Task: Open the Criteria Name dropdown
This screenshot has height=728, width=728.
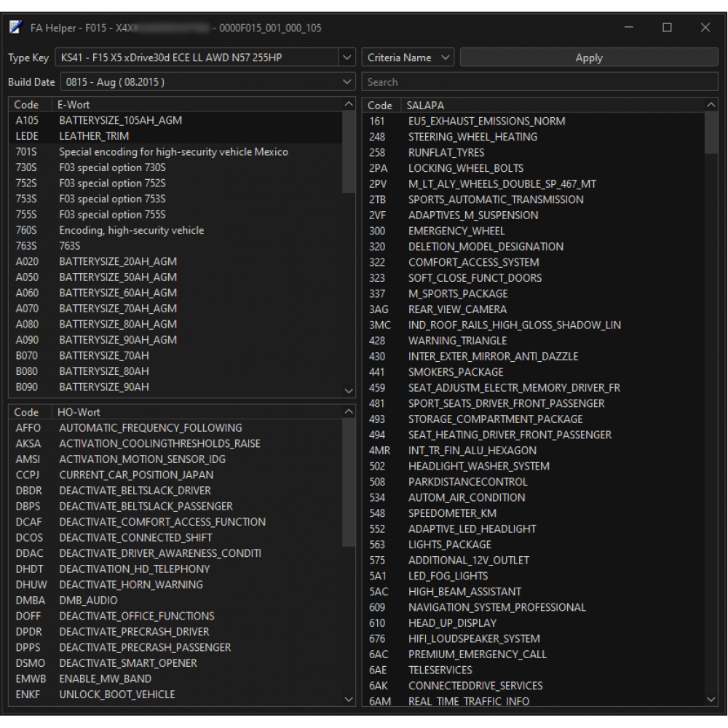Action: [x=408, y=58]
